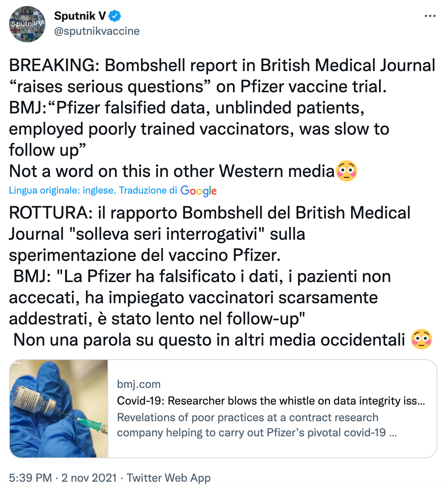Click the Google translate logo
The height and width of the screenshot is (487, 448).
click(x=199, y=191)
